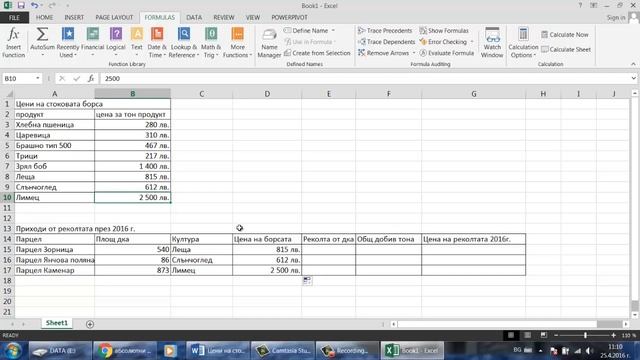Expand the Error Checking dropdown arrow
Image resolution: width=640 pixels, height=360 pixels.
[x=472, y=42]
